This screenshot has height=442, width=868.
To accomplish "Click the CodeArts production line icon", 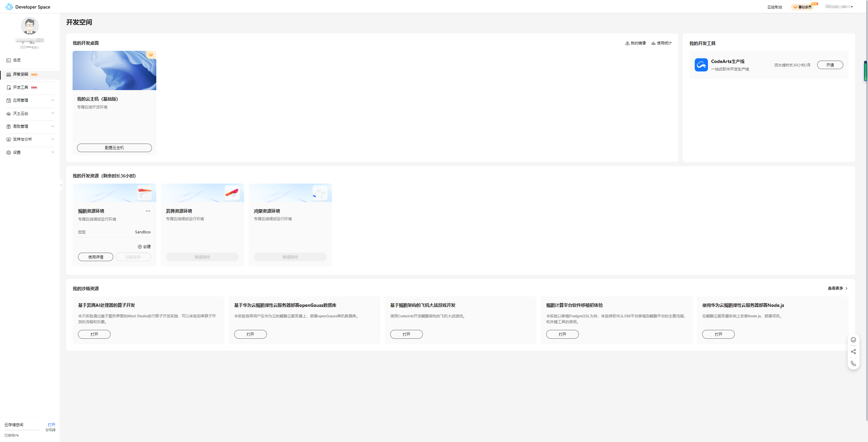I will pos(701,65).
